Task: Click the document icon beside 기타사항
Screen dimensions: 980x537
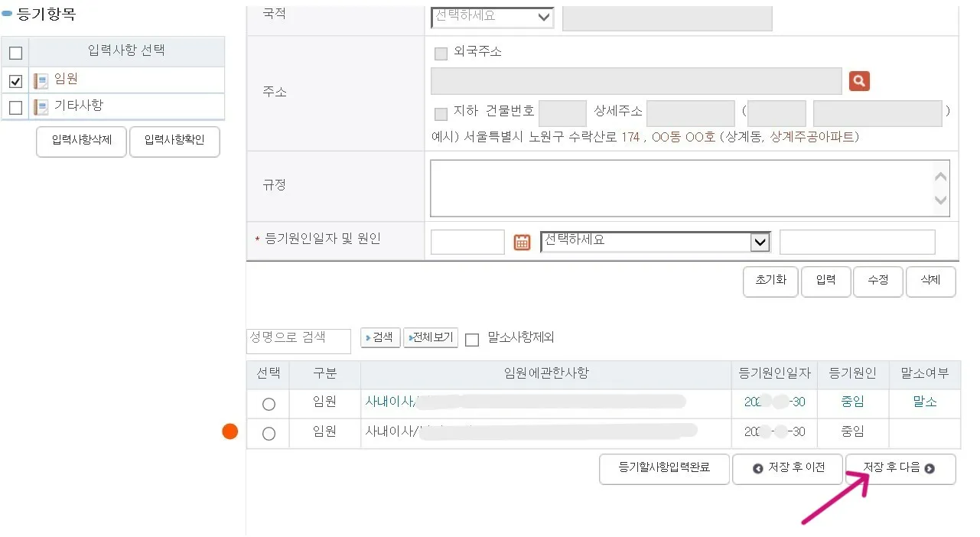Action: (x=39, y=106)
